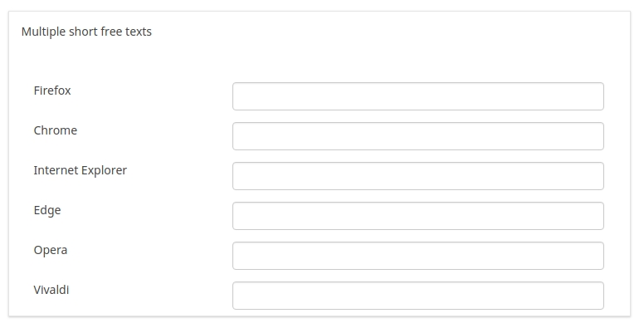Click the Opera label text
The height and width of the screenshot is (328, 644).
pos(51,250)
